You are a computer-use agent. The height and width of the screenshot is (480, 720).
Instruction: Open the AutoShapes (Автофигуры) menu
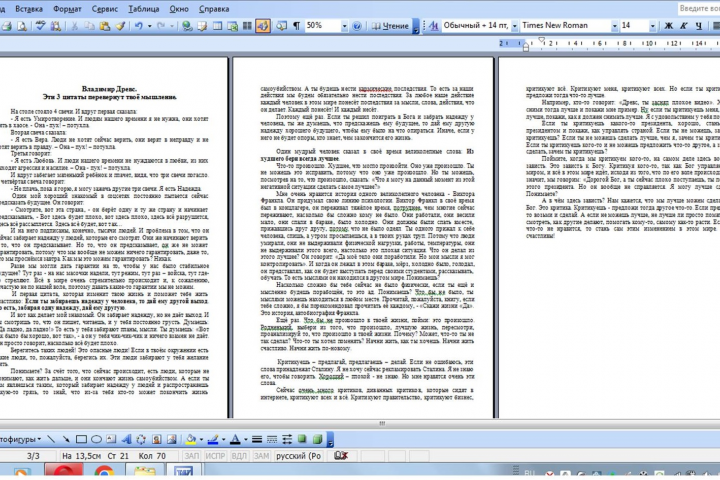click(21, 440)
